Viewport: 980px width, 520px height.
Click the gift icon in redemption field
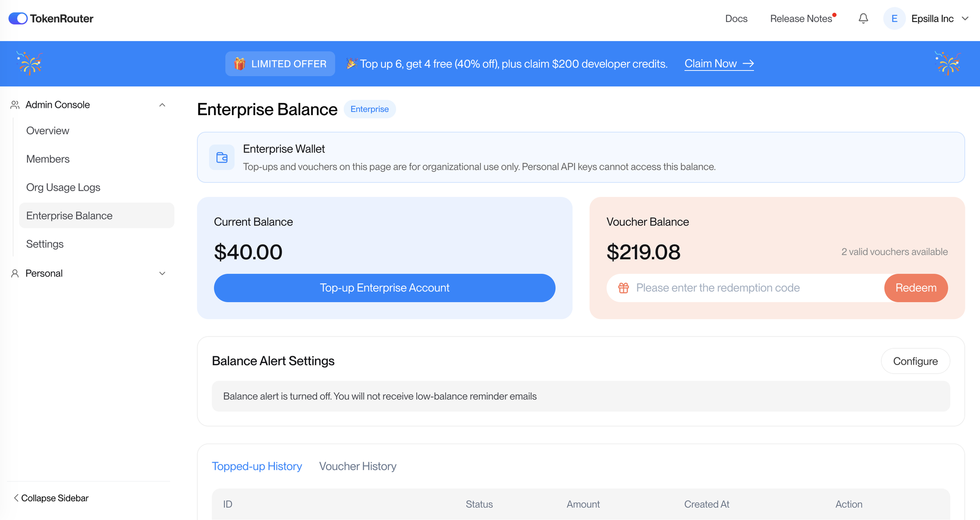(x=624, y=288)
